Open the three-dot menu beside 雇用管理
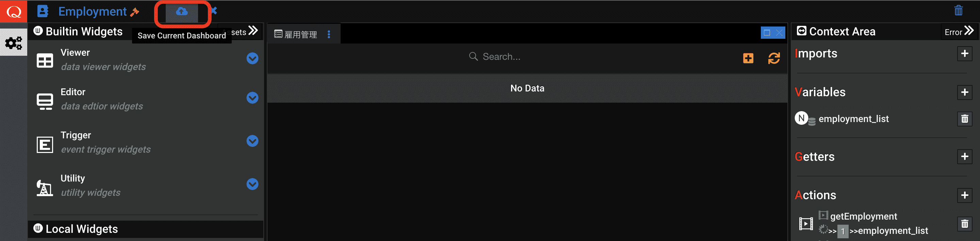Viewport: 980px width, 241px height. 329,35
